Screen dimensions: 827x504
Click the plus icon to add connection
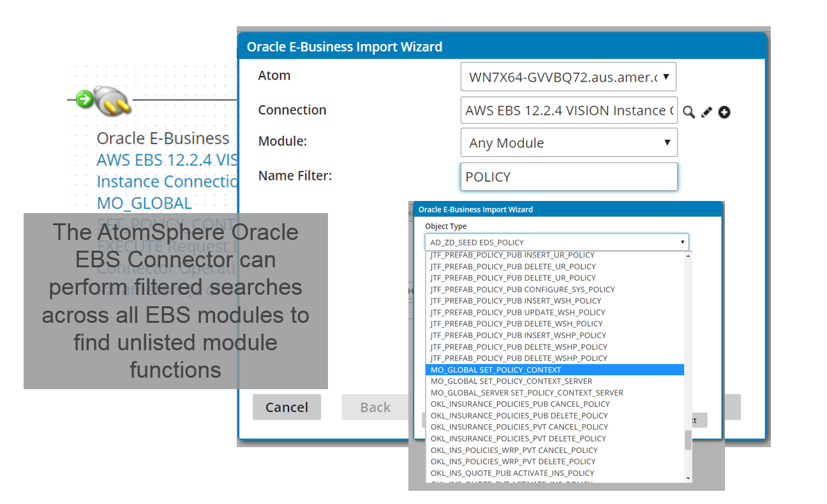click(x=724, y=112)
